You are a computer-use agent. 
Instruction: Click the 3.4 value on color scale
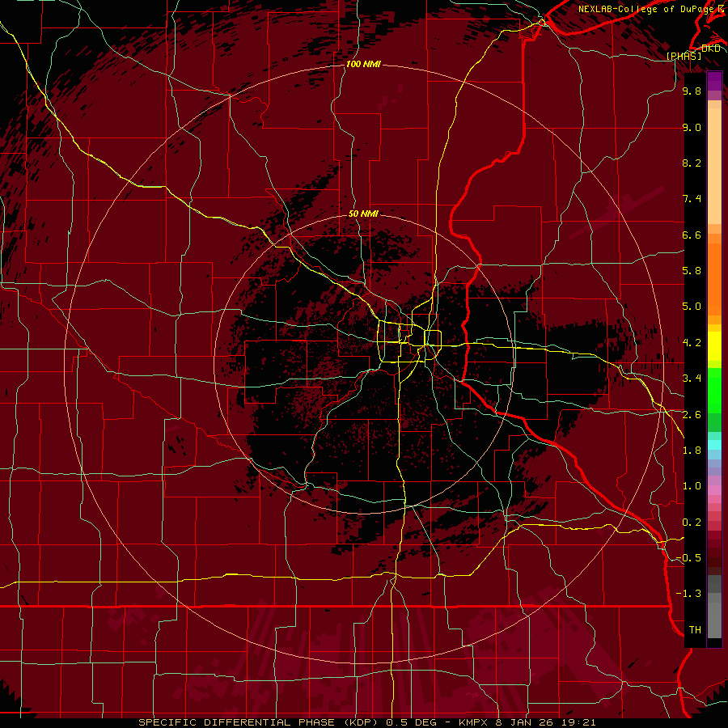point(692,379)
